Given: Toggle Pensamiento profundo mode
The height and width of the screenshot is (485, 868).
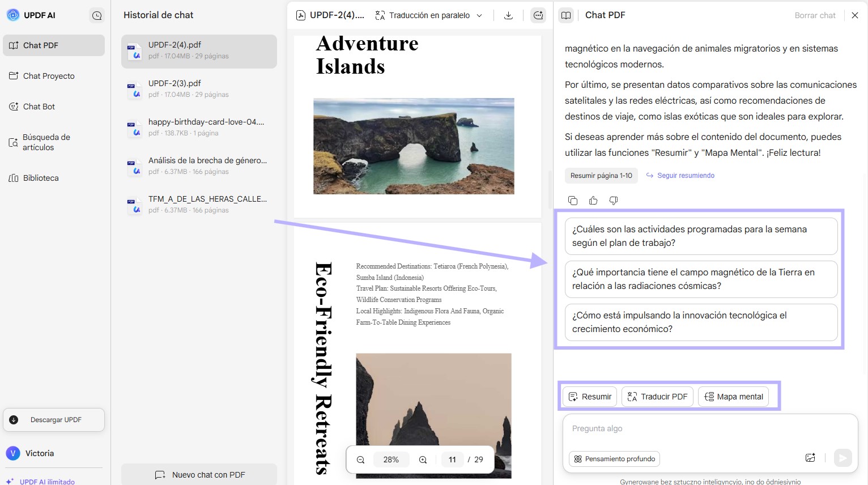Looking at the screenshot, I should coord(614,459).
